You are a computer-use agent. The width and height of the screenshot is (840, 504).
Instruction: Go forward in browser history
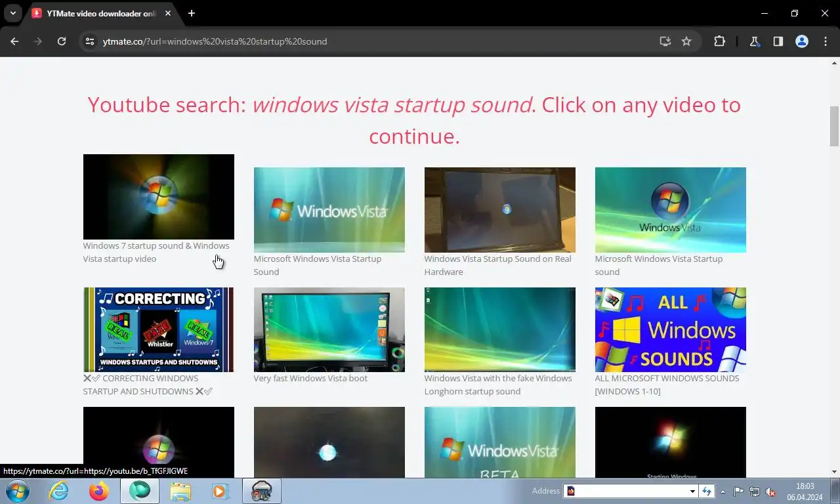[38, 41]
